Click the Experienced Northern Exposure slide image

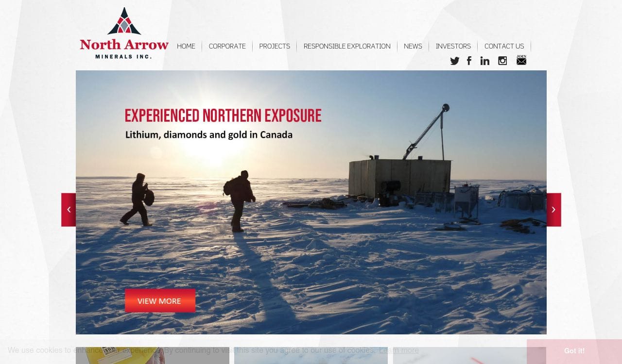tap(311, 202)
